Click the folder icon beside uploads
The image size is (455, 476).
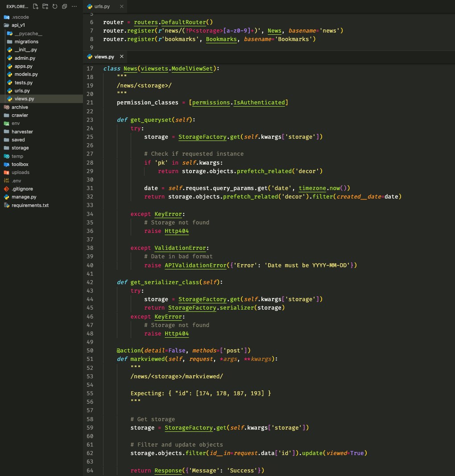(x=6, y=173)
